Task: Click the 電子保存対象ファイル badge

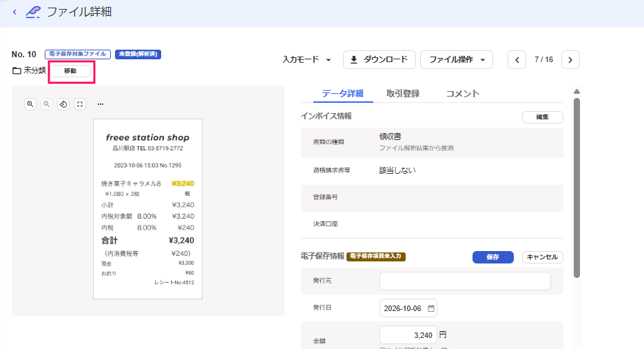Action: 78,54
